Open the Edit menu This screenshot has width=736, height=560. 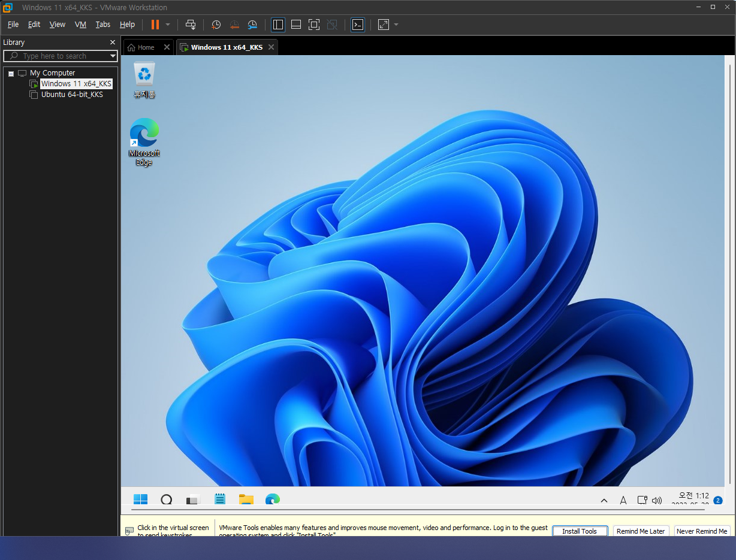pyautogui.click(x=34, y=25)
